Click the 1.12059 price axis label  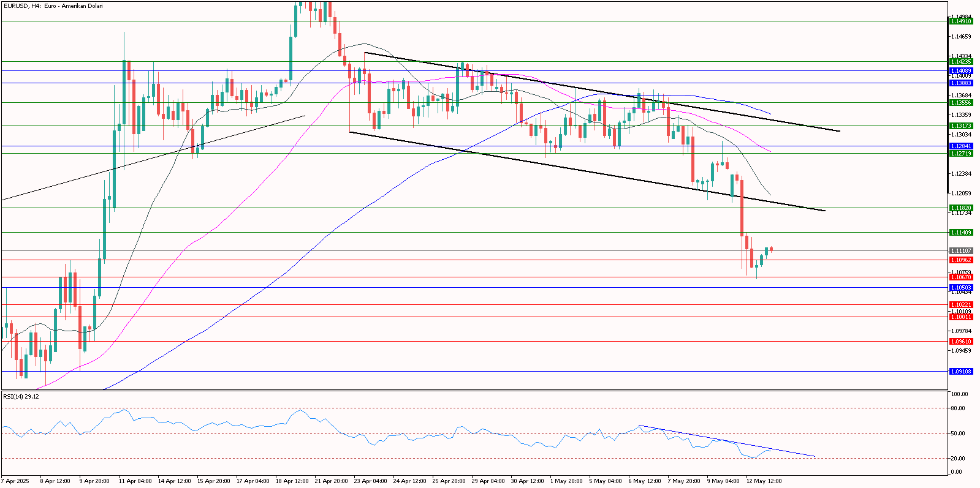pyautogui.click(x=962, y=193)
